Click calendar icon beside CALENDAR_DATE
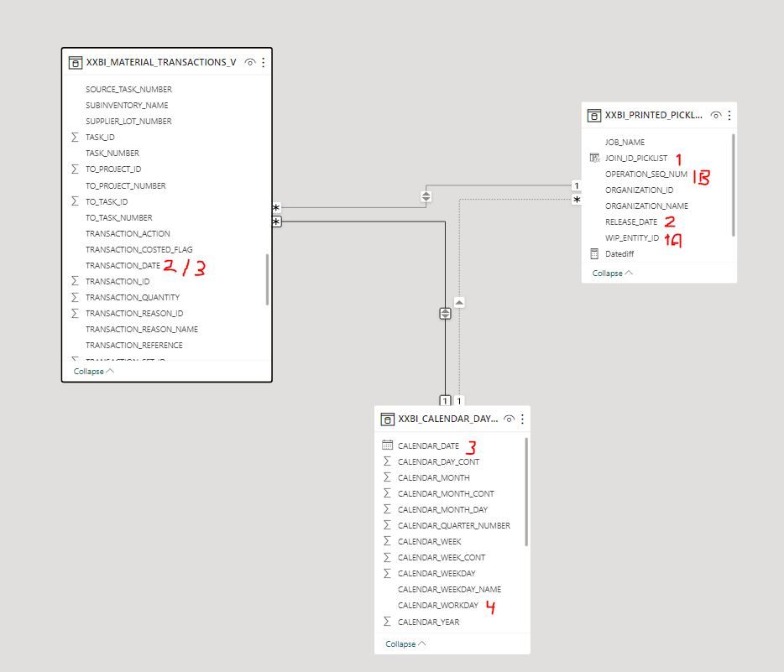Image resolution: width=784 pixels, height=672 pixels. coord(387,445)
